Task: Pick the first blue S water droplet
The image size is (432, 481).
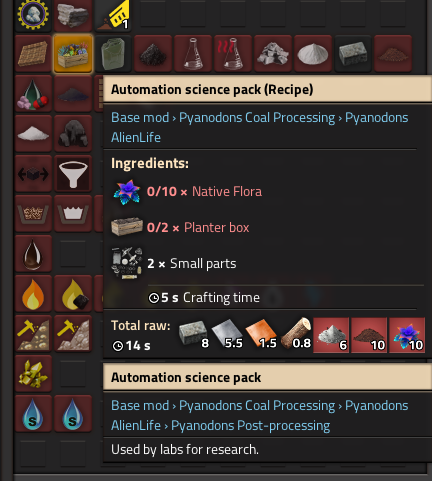Action: [33, 414]
